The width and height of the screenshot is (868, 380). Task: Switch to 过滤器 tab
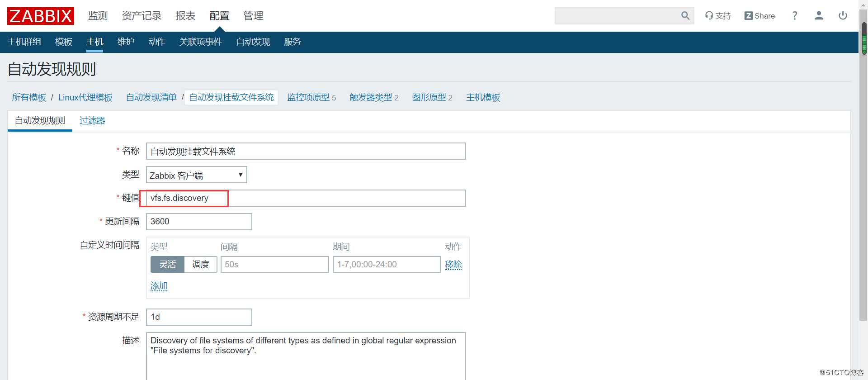pos(92,121)
